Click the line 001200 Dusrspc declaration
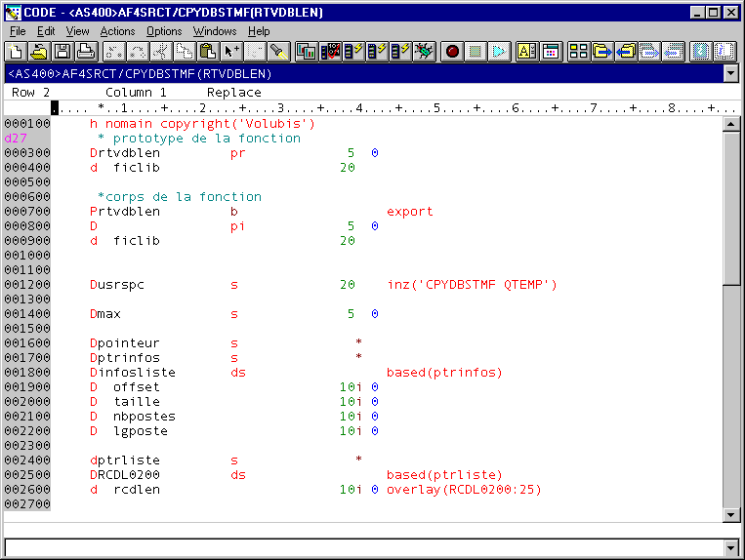This screenshot has width=745, height=560. (117, 285)
